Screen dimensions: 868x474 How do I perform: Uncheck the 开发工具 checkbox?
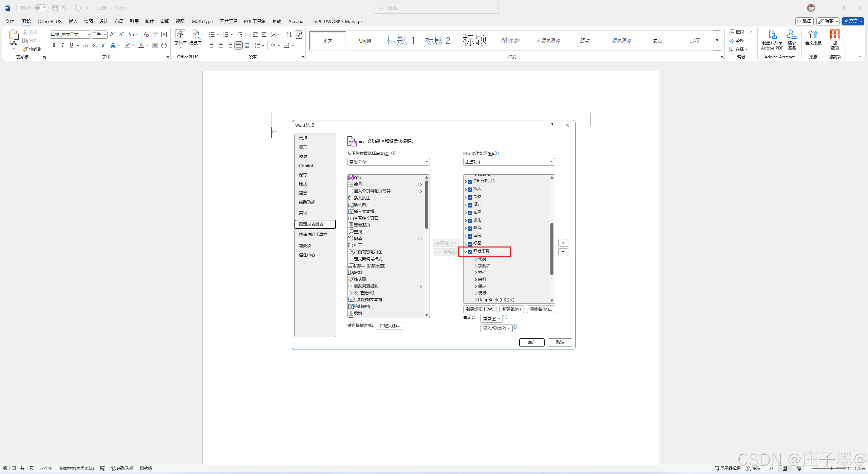(x=470, y=252)
